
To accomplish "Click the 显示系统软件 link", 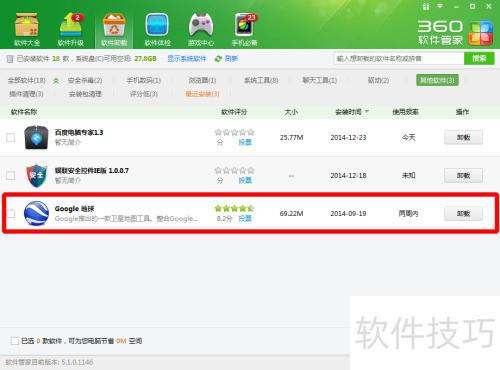I will pos(187,59).
